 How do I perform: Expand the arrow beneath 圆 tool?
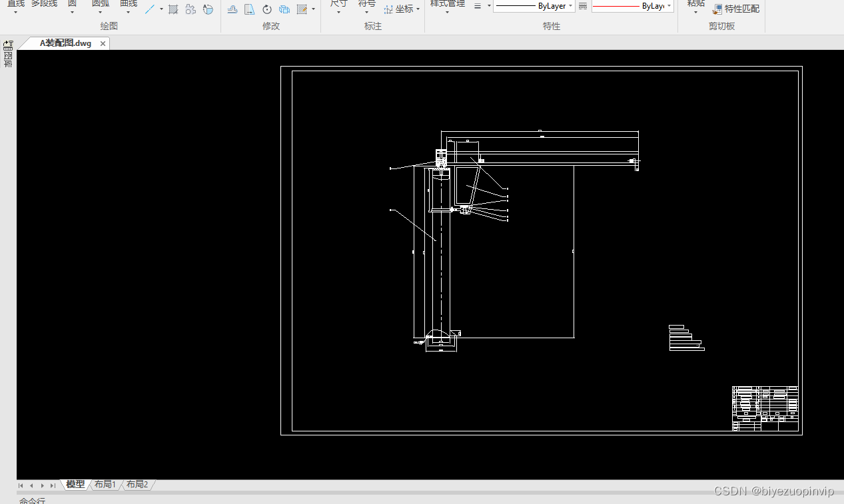[72, 12]
